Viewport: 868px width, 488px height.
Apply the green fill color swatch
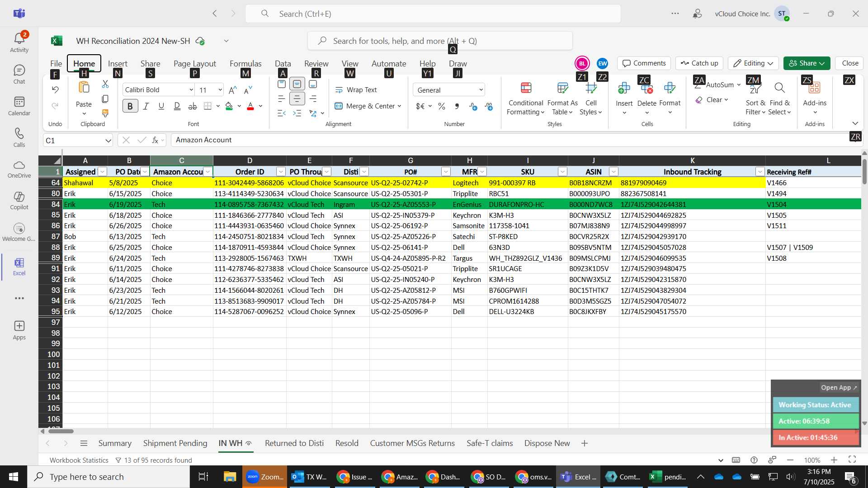click(x=229, y=106)
